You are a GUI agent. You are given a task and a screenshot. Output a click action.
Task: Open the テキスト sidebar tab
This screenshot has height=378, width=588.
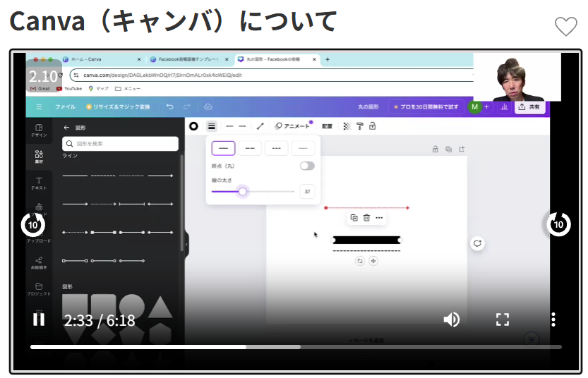[x=39, y=183]
